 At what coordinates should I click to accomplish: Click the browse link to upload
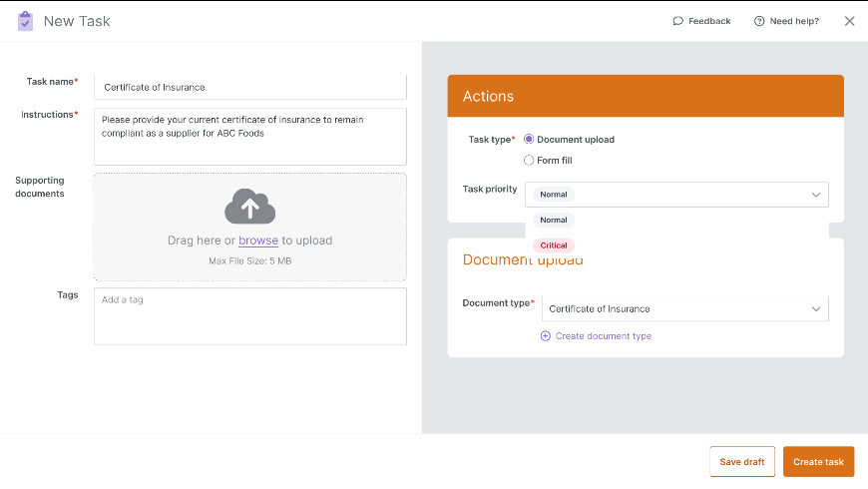tap(258, 241)
